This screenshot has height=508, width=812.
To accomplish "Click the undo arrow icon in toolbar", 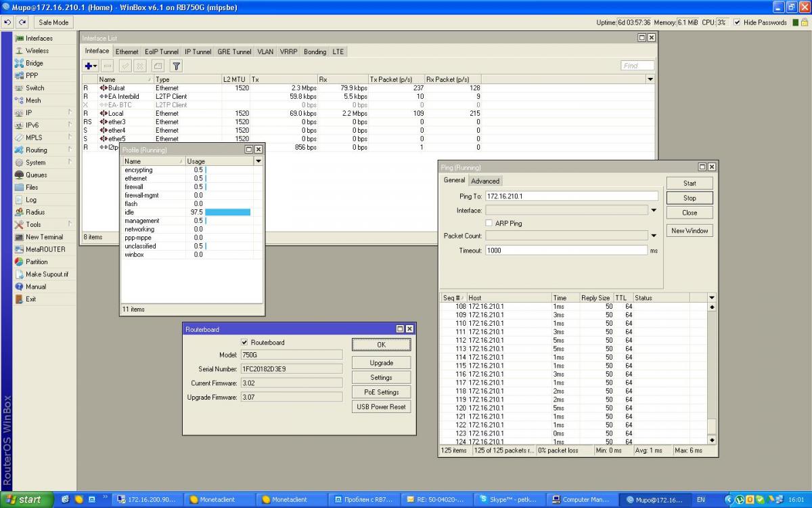I will pos(7,22).
